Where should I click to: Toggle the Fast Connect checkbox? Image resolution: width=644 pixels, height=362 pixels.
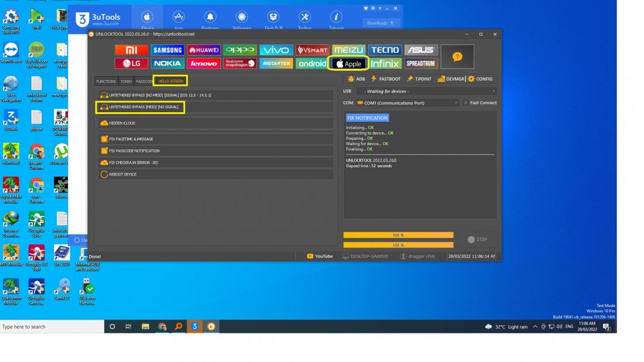[465, 102]
